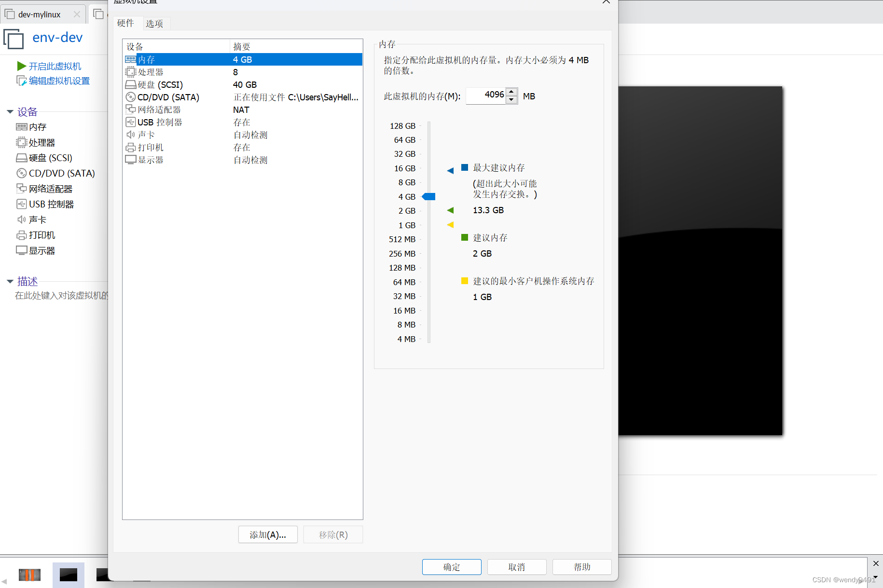Click the 打印机 icon in the sidebar
The height and width of the screenshot is (588, 883).
(x=21, y=235)
